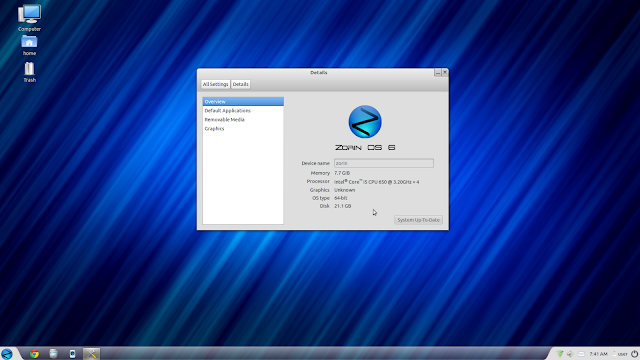Click the OS type value 64-bit
This screenshot has width=640, height=360.
[340, 198]
